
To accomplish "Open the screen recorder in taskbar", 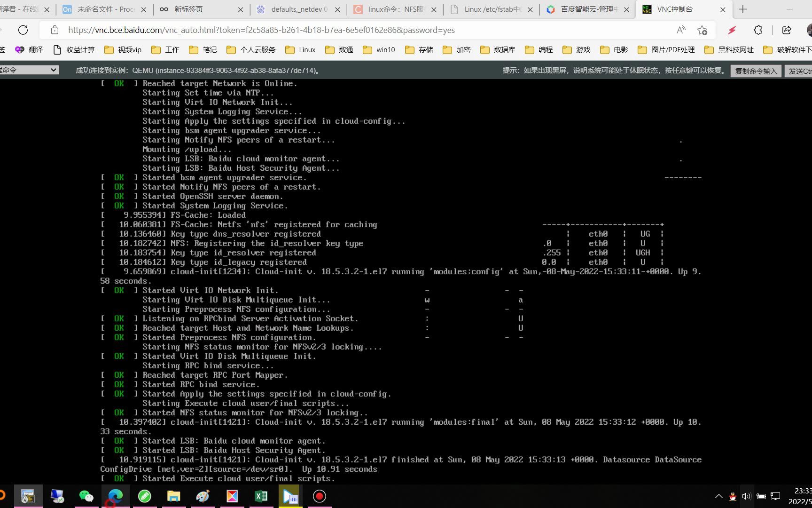I will pyautogui.click(x=320, y=496).
